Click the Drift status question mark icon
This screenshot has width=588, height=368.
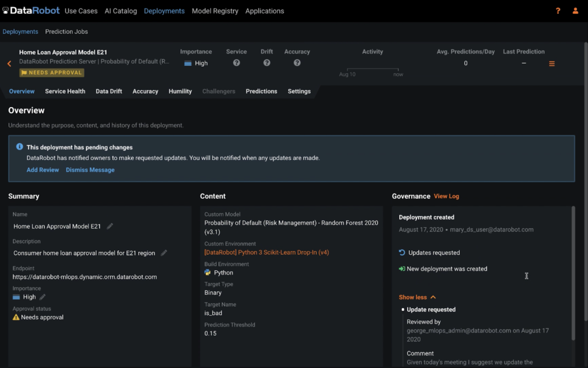[266, 63]
